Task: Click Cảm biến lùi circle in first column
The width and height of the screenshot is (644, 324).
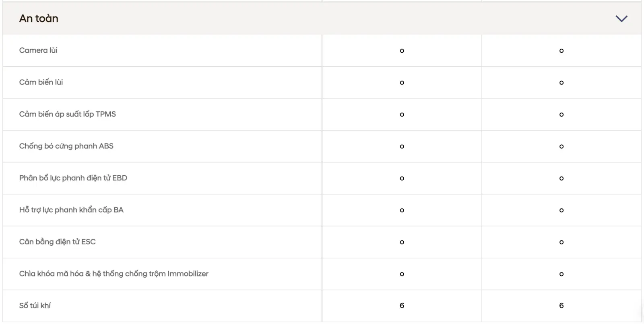Action: (402, 82)
